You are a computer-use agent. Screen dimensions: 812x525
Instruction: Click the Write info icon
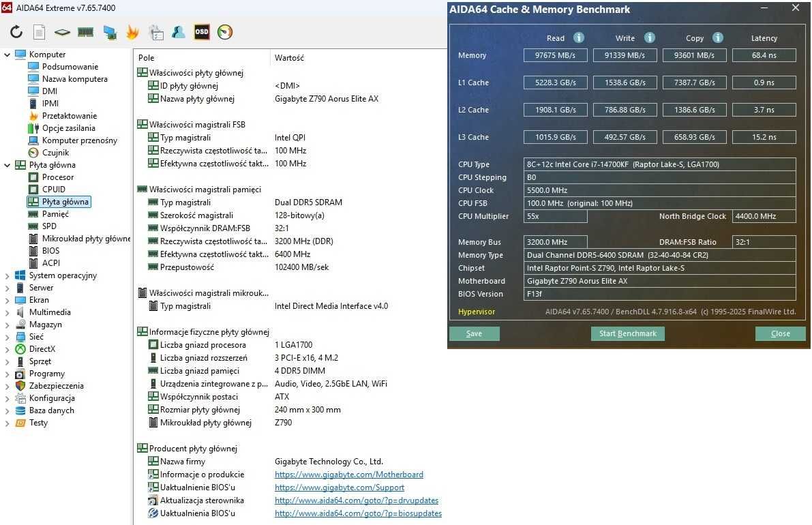point(649,37)
